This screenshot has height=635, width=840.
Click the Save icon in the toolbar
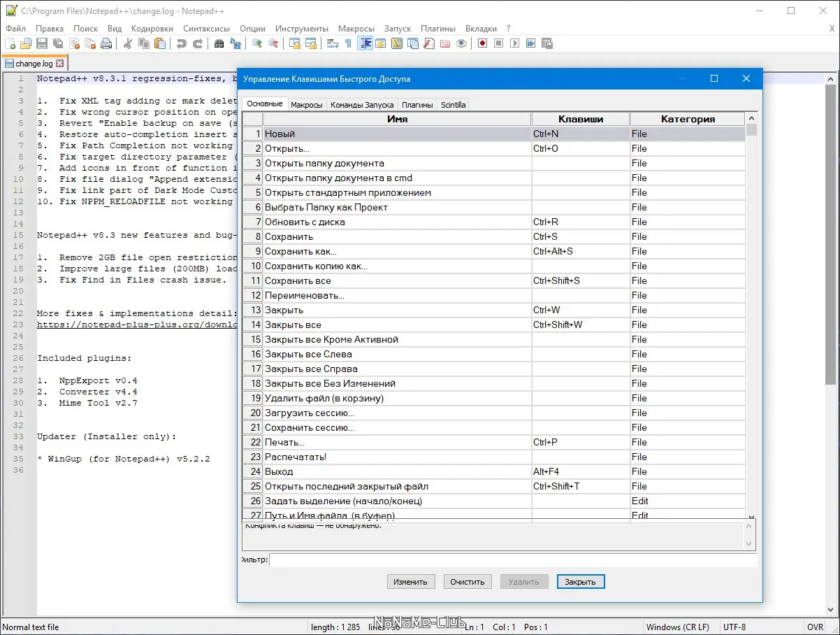42,43
